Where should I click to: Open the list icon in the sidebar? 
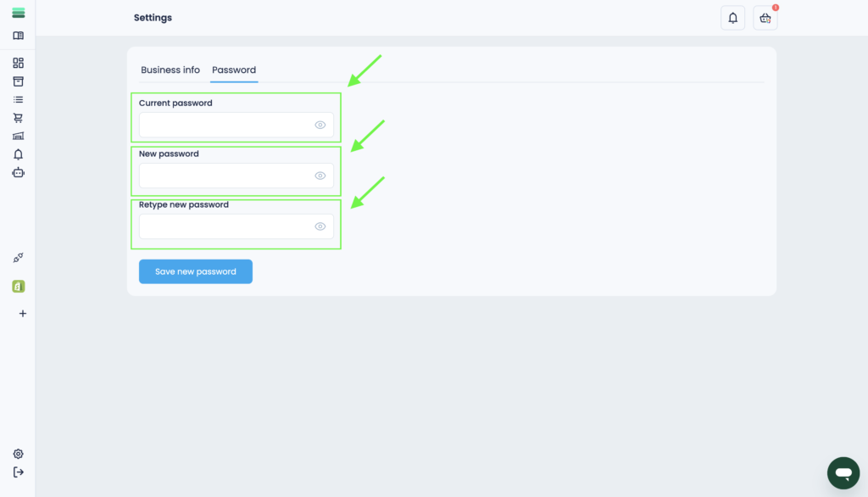[18, 99]
